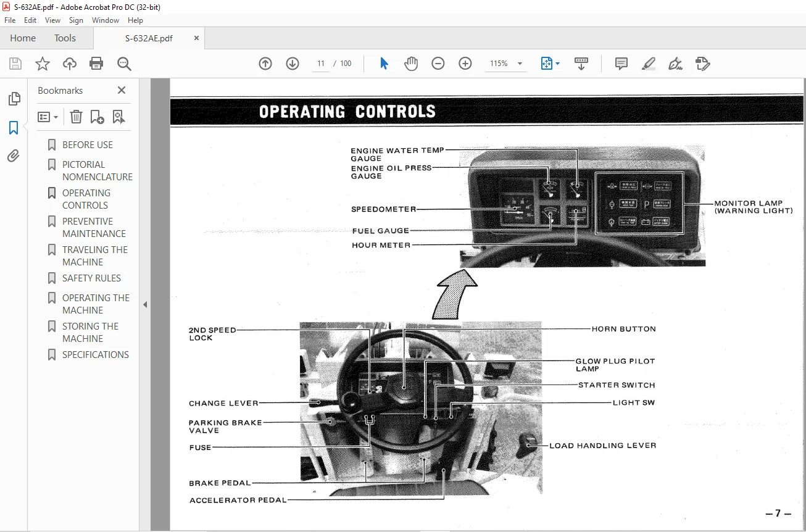The width and height of the screenshot is (806, 532).
Task: Open SPECIFICATIONS bookmark
Action: (x=96, y=354)
